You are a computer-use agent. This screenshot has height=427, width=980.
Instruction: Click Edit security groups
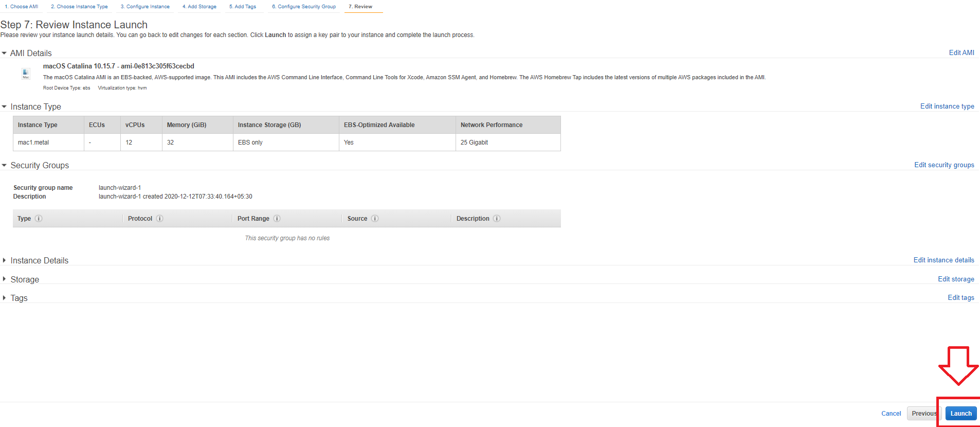tap(944, 165)
